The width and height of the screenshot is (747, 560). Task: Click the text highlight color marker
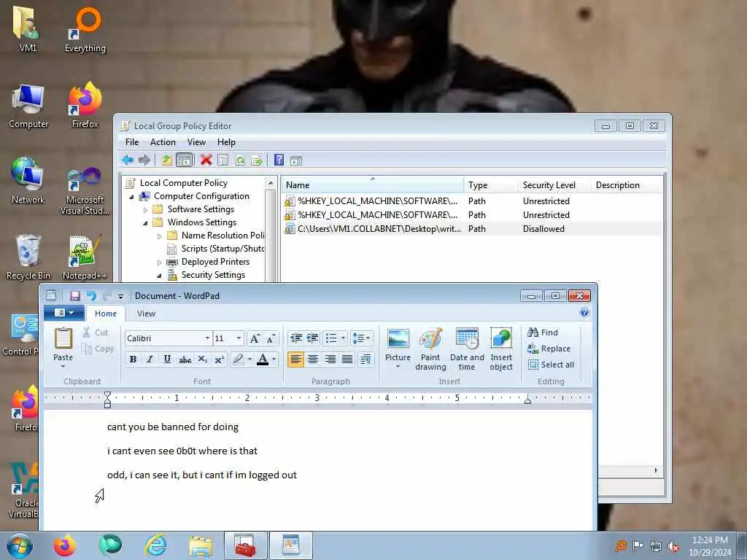pyautogui.click(x=239, y=359)
